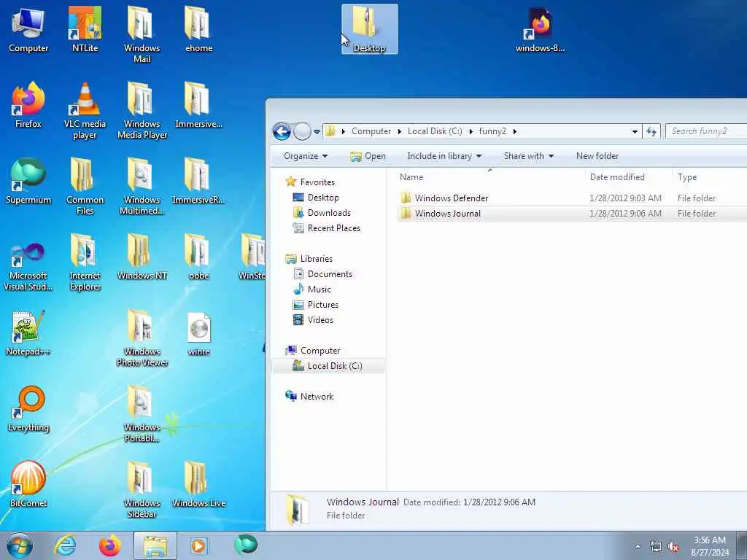Select the Windows Live folder icon
This screenshot has height=560, width=747.
point(198,485)
